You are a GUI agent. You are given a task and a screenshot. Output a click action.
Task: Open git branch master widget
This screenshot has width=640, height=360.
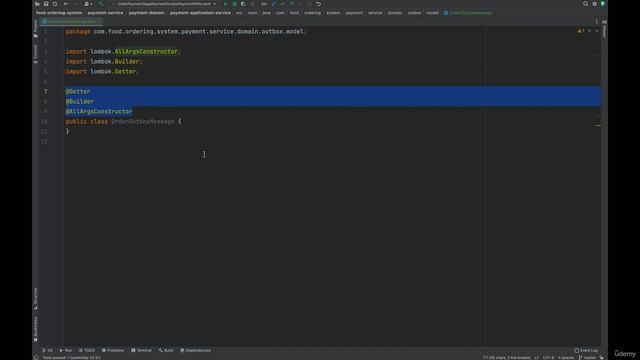coord(587,358)
